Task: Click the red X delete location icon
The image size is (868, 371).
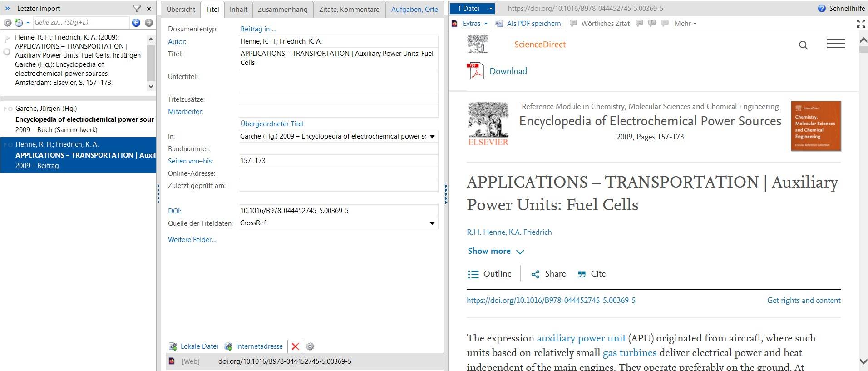Action: pos(295,346)
